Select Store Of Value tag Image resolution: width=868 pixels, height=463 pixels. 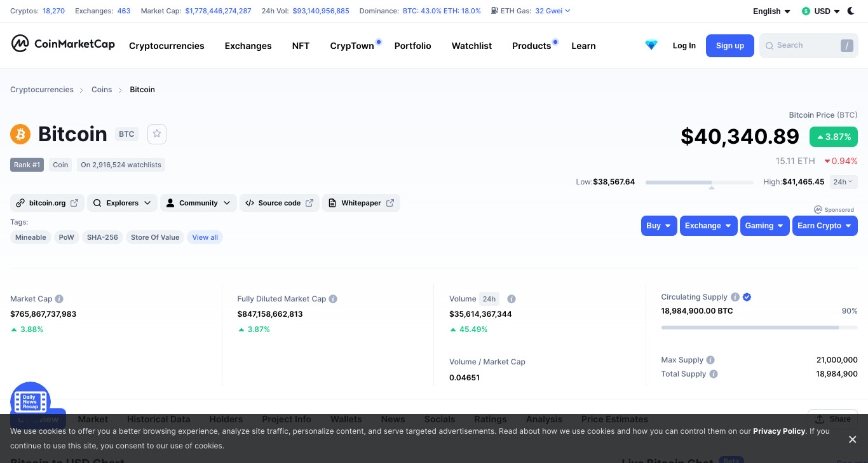pos(155,237)
